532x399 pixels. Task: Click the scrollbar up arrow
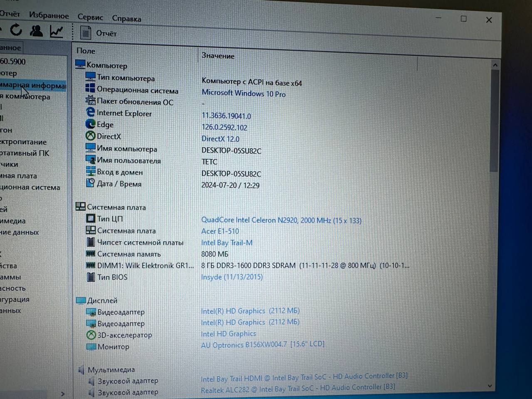(x=495, y=65)
